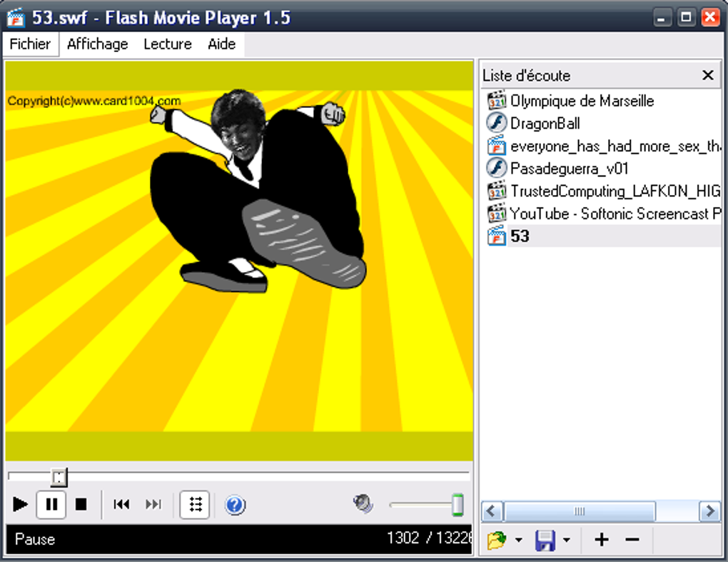Click the DragonBall Flash icon
Viewport: 728px width, 562px height.
[496, 123]
